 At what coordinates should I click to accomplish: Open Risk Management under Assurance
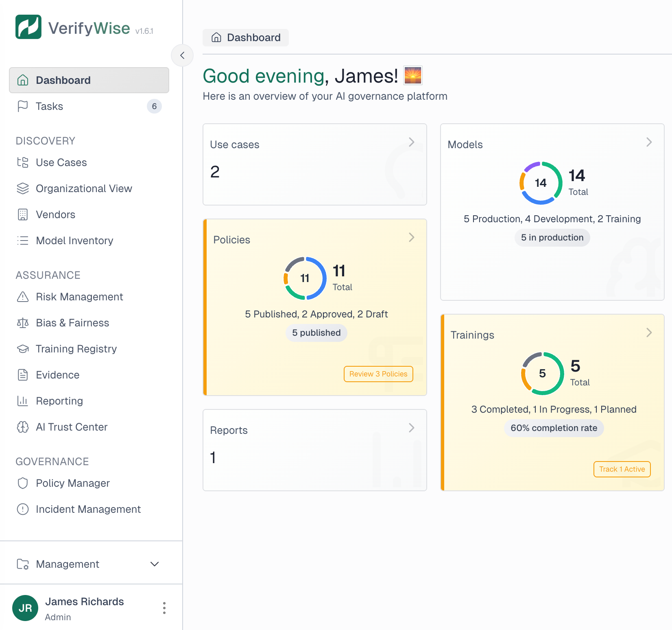[79, 297]
